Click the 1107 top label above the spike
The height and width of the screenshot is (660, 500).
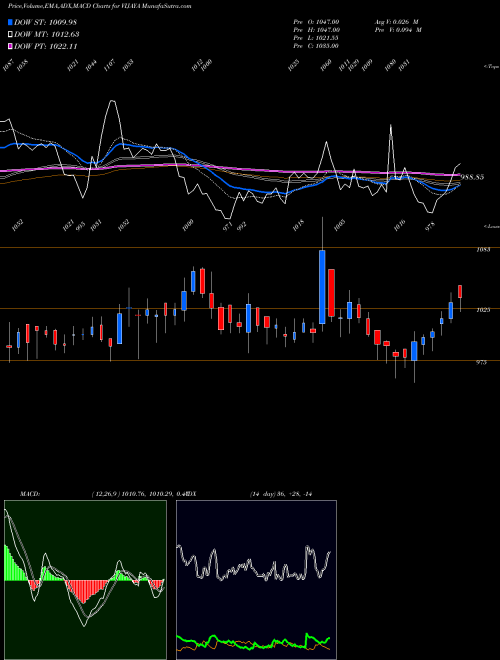point(109,65)
